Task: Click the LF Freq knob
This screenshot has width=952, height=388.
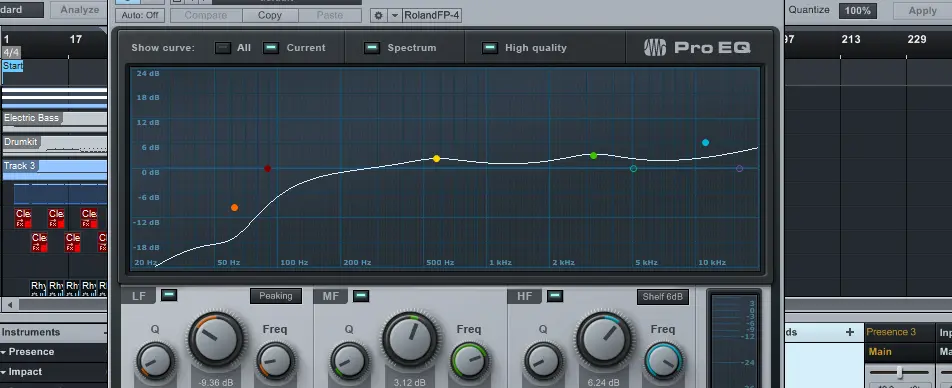Action: point(275,361)
